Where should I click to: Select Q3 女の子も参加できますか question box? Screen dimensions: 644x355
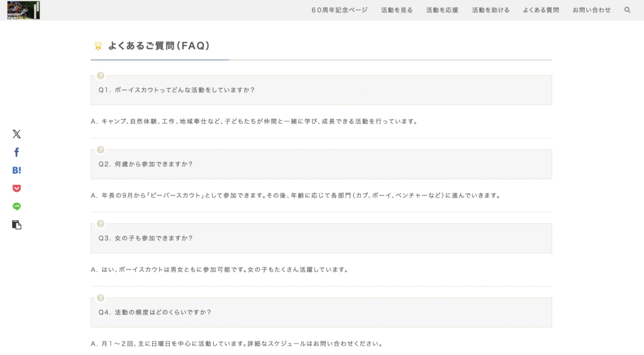(321, 238)
